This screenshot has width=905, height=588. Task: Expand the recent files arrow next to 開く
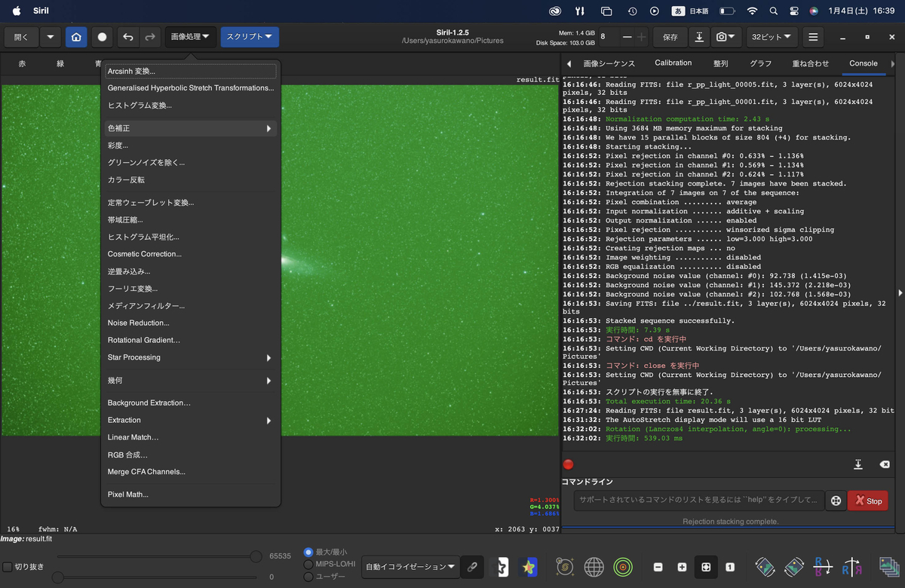tap(51, 37)
